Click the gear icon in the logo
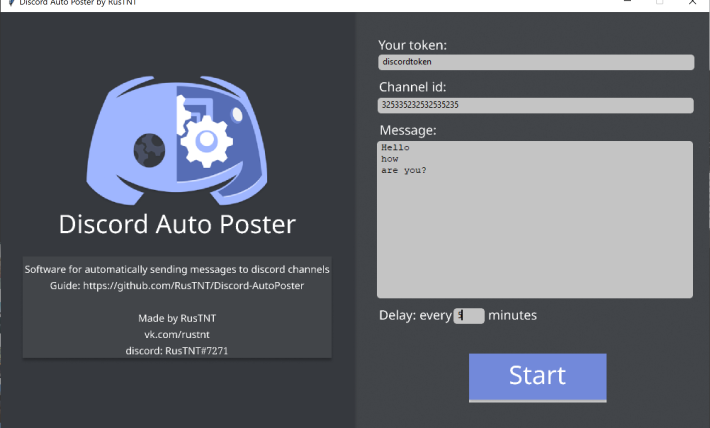Screen dimensions: 710x428 207,141
